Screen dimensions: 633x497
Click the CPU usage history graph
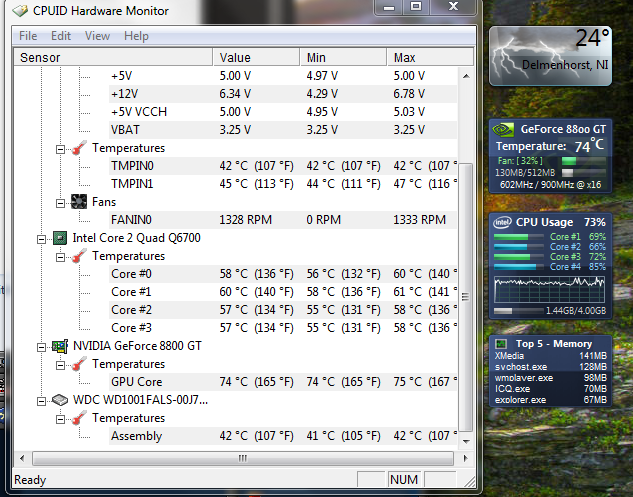(x=549, y=289)
